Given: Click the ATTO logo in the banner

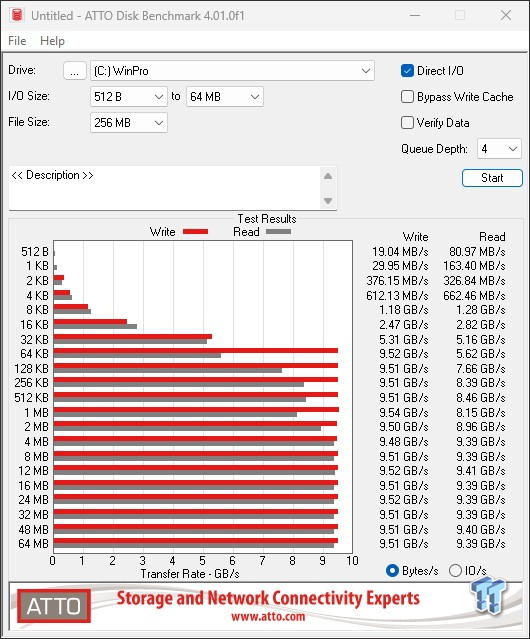Looking at the screenshot, I should coord(54,606).
